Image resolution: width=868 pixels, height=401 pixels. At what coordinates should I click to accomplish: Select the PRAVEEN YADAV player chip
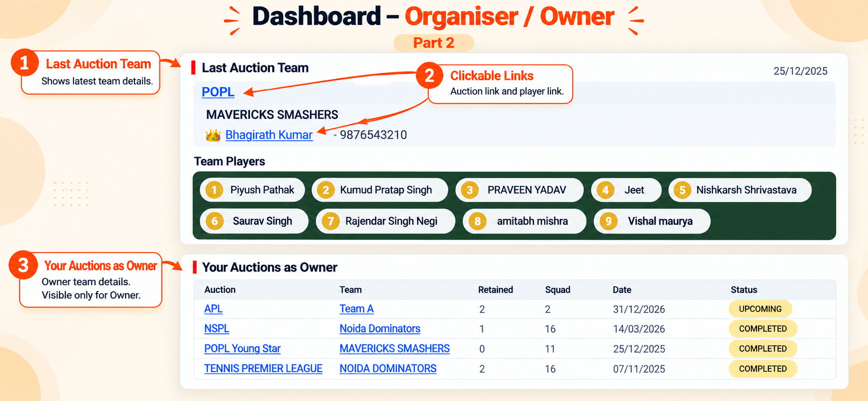tap(519, 190)
